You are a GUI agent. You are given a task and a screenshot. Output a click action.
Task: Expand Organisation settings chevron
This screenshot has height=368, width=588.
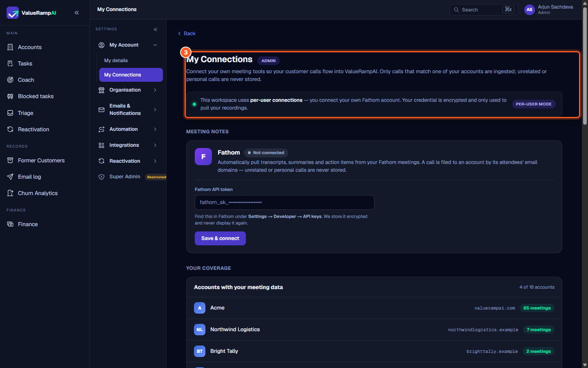click(155, 90)
